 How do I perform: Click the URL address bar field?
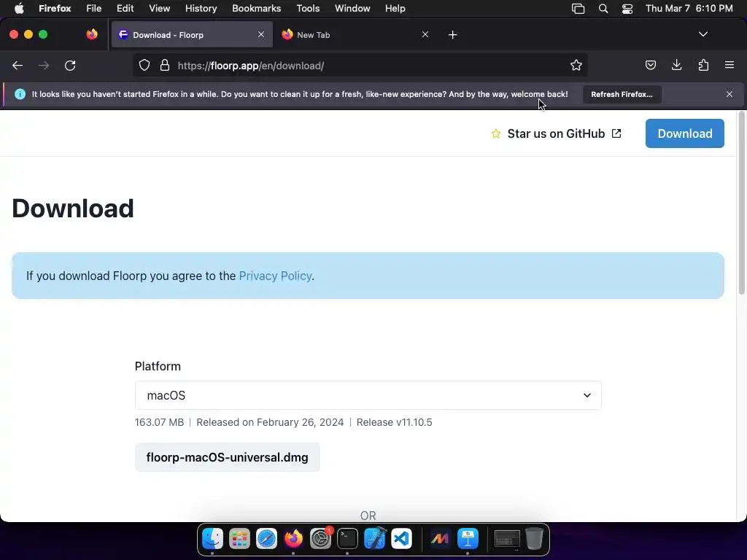pos(362,66)
